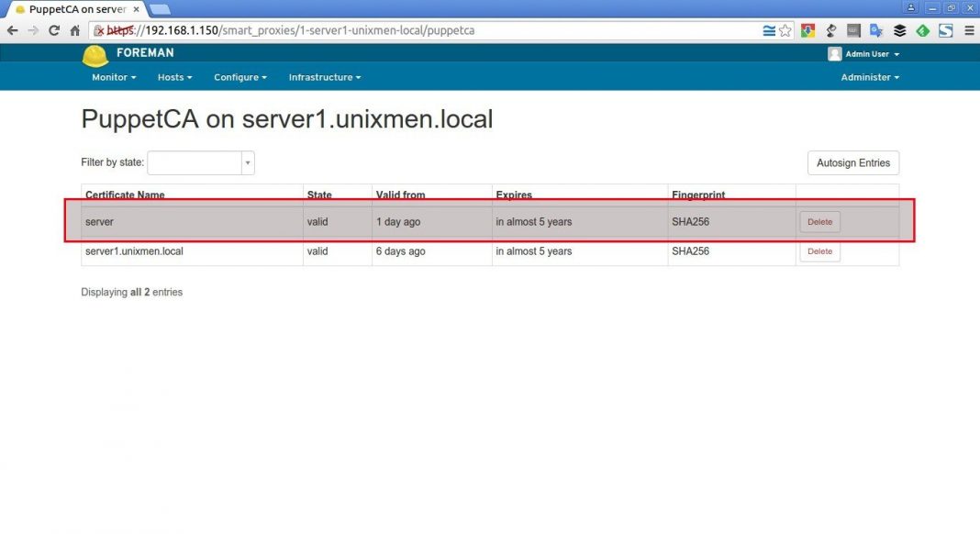
Task: Click the 'Displaying all 2 entries' text
Action: point(132,292)
